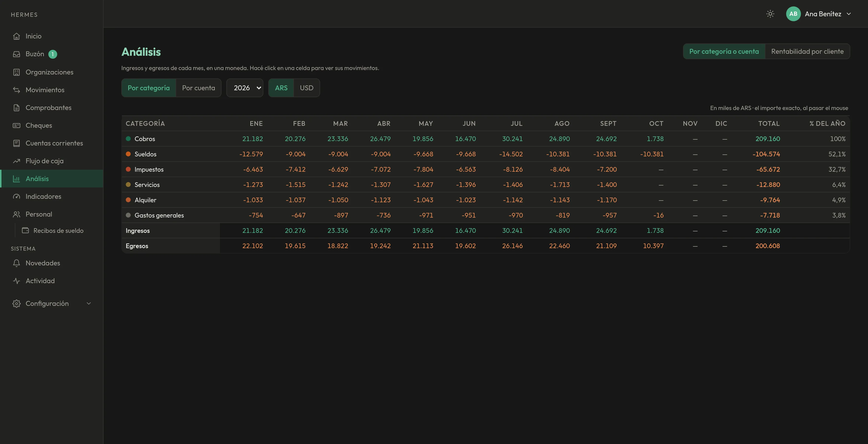Open Ana Benítez user menu chevron
The image size is (868, 444).
[x=849, y=14]
